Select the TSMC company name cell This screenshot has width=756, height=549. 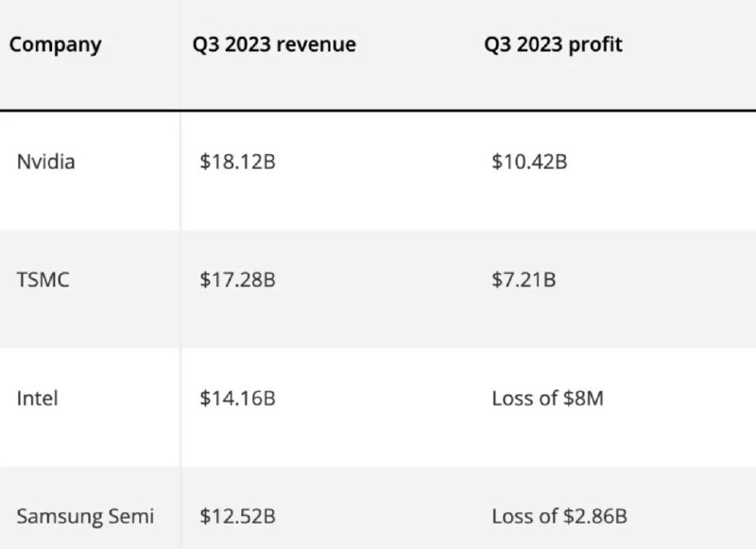tap(43, 280)
